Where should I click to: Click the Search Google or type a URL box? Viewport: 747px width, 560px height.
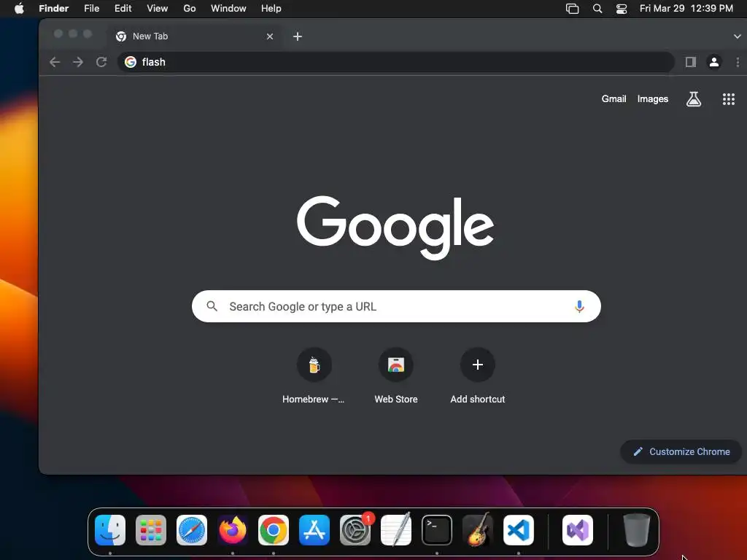pyautogui.click(x=396, y=306)
